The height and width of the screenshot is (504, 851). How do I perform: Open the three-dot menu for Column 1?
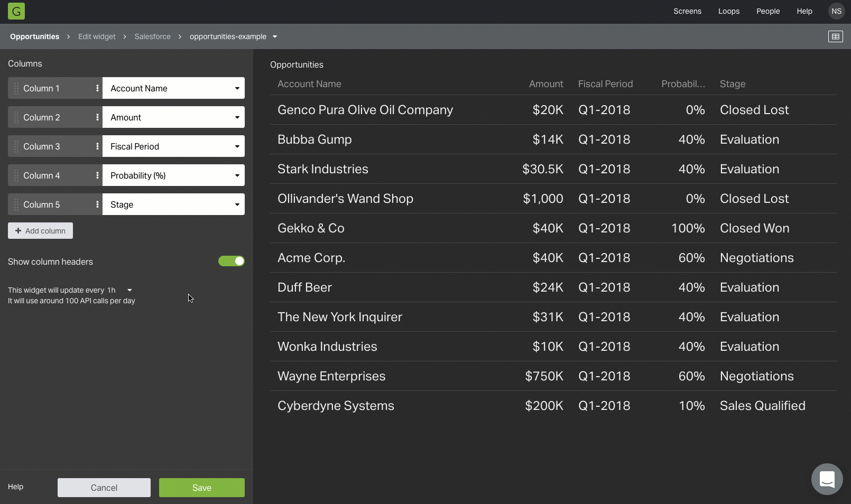click(97, 88)
